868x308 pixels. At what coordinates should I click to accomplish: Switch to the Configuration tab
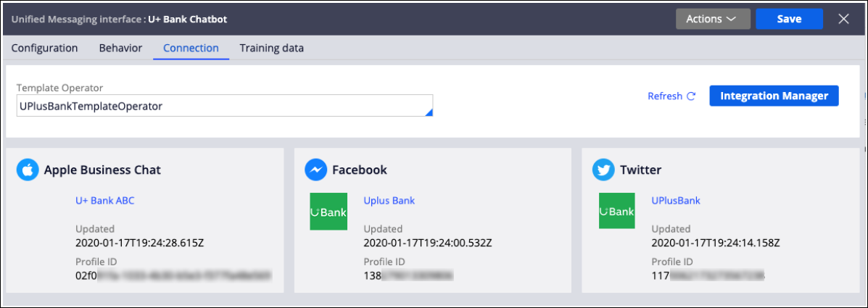click(44, 49)
